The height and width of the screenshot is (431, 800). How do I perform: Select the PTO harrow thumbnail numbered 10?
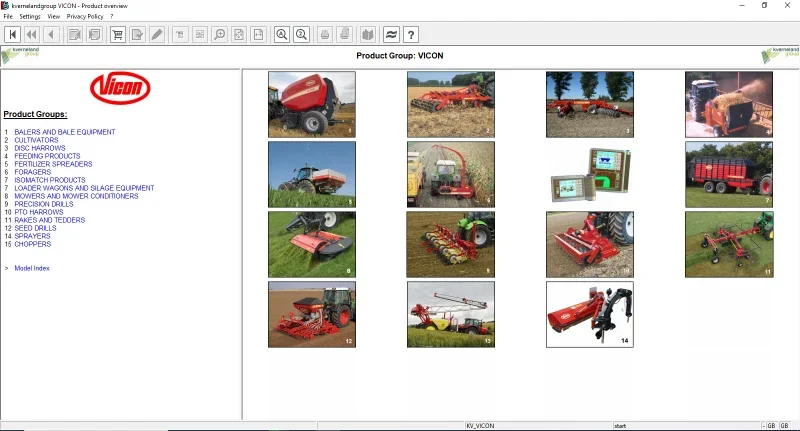(590, 245)
